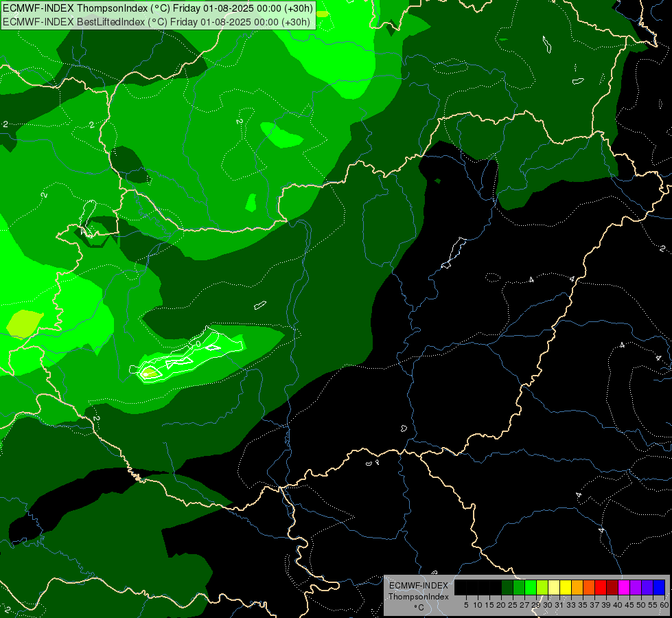Click the 0 contour label in the bright patch
Screen dimensions: 672x618
click(x=198, y=344)
